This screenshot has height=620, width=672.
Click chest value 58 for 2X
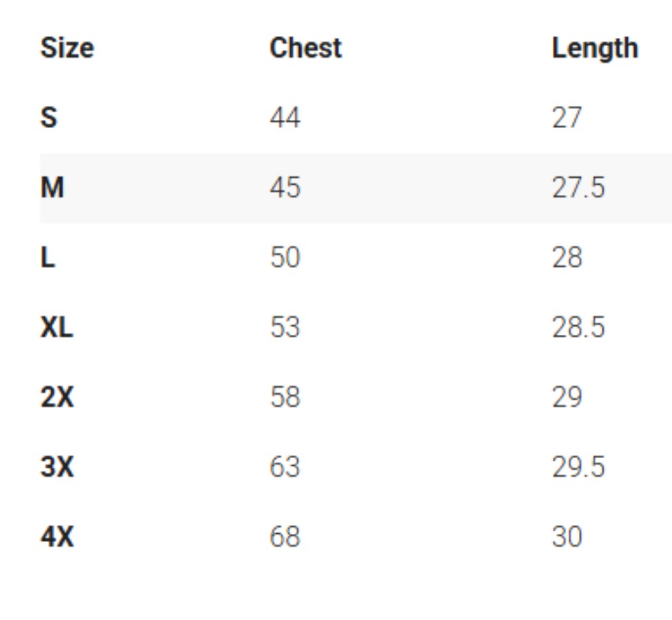(285, 397)
